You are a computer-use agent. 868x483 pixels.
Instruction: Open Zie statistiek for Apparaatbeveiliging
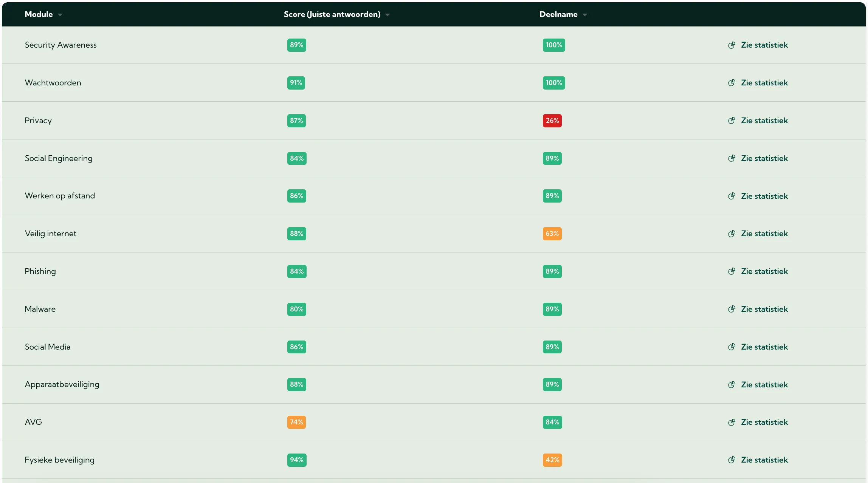click(x=764, y=385)
